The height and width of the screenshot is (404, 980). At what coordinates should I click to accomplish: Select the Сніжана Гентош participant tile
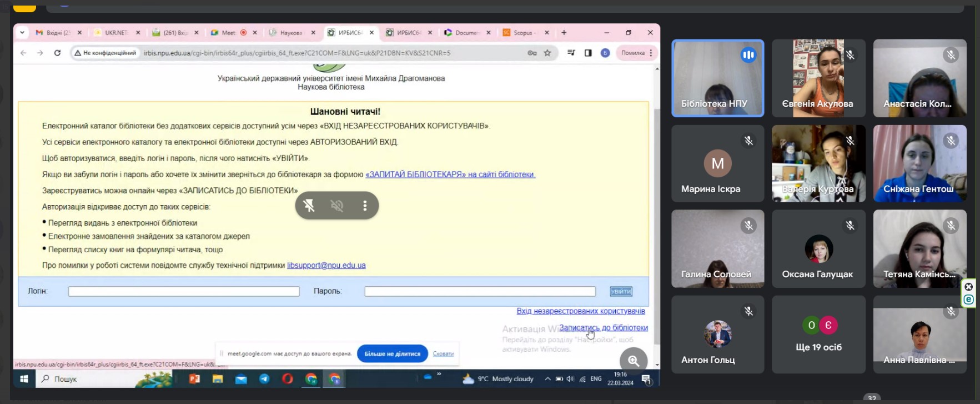919,163
